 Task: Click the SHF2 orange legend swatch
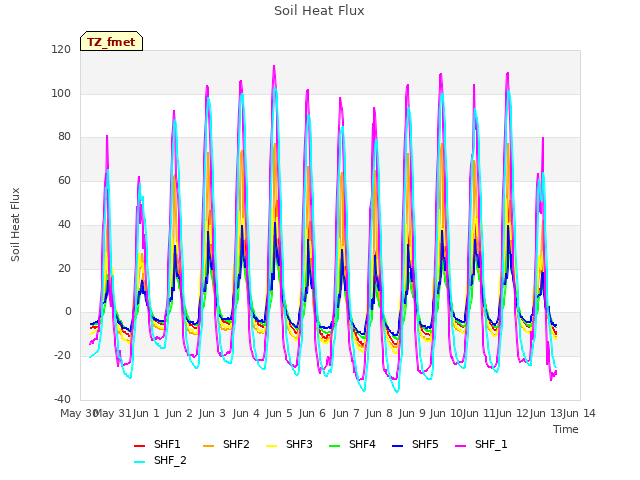click(x=208, y=446)
